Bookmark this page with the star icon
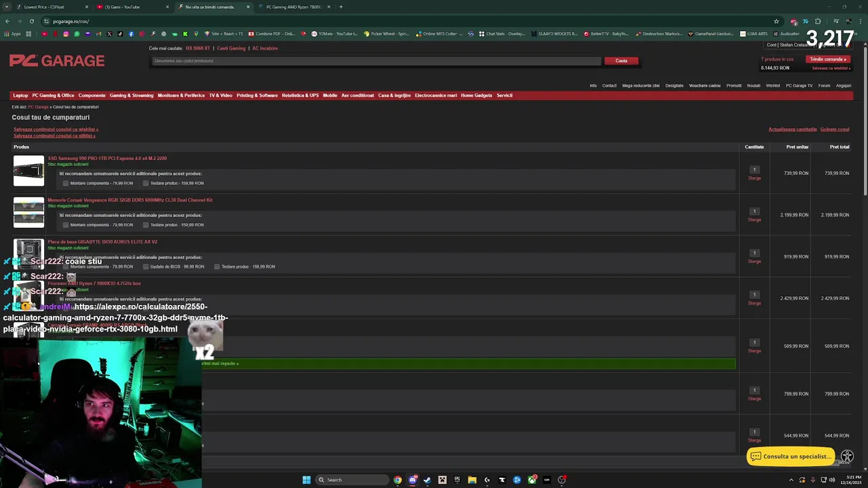868x488 pixels. click(x=776, y=21)
